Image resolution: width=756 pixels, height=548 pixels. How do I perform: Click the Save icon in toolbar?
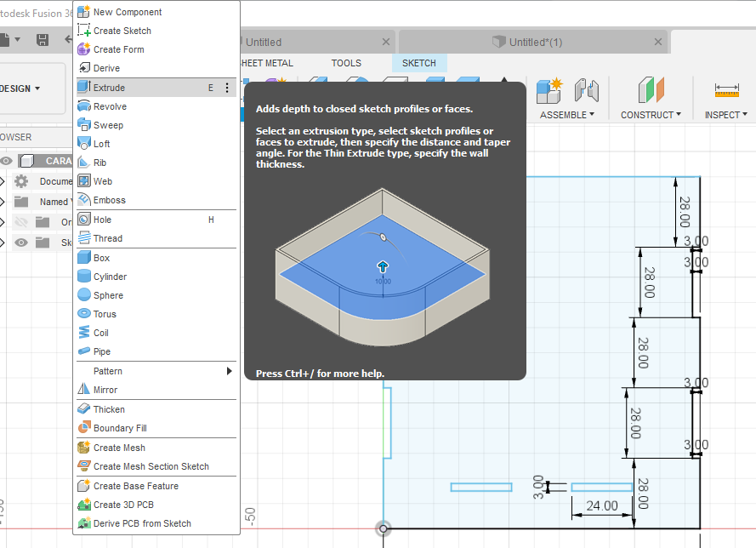[43, 40]
